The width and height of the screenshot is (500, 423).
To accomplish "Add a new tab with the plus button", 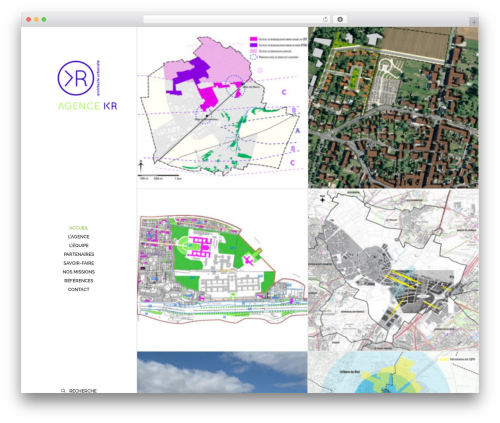I will click(x=474, y=22).
